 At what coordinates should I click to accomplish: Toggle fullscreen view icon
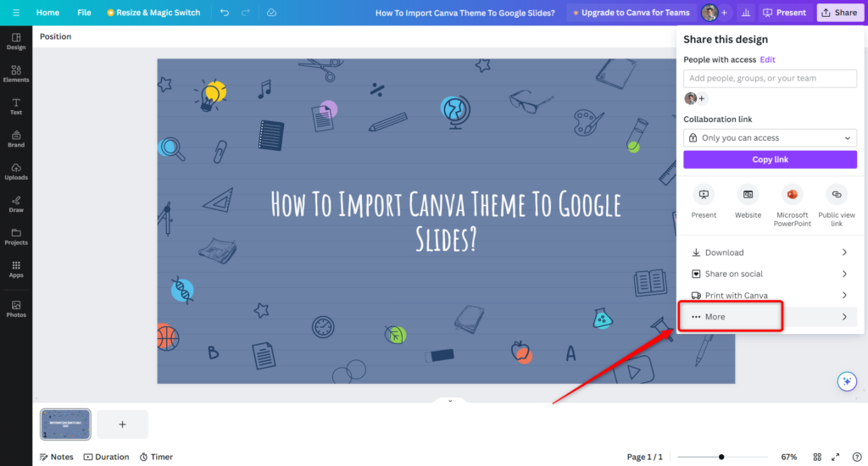click(x=836, y=457)
